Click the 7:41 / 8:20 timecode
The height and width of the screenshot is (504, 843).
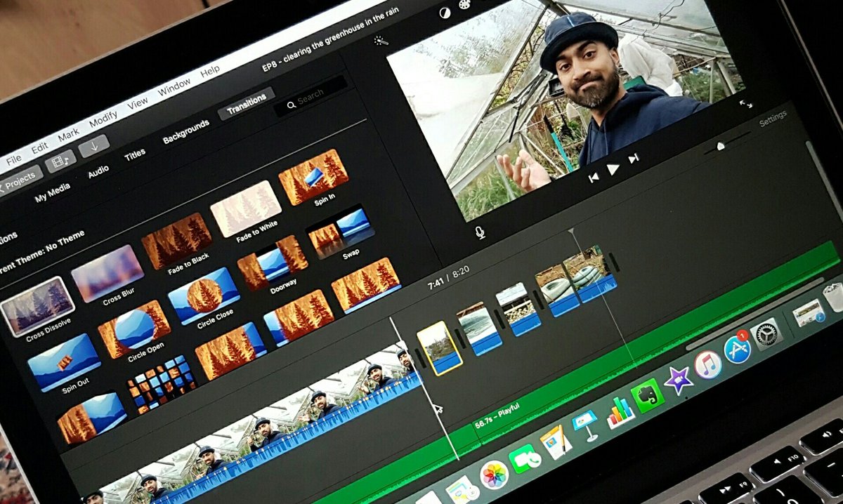[x=449, y=277]
